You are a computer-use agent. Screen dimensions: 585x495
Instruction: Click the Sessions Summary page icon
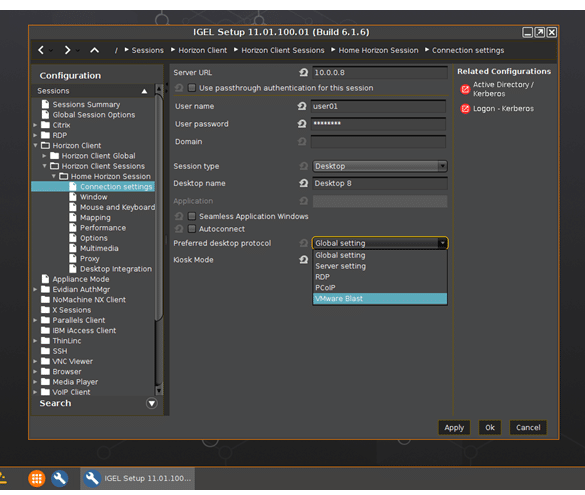point(46,104)
